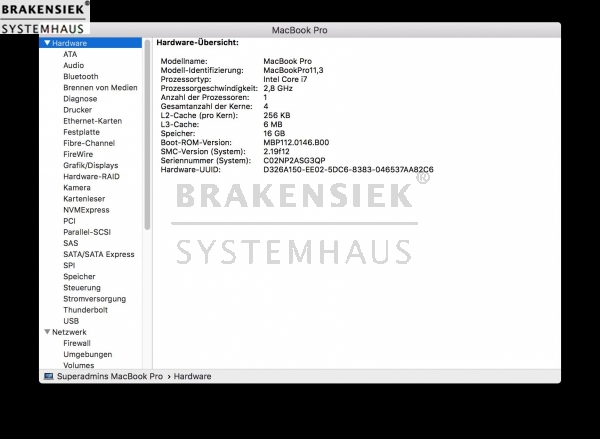Open the Speicher sidebar entry

pos(79,276)
